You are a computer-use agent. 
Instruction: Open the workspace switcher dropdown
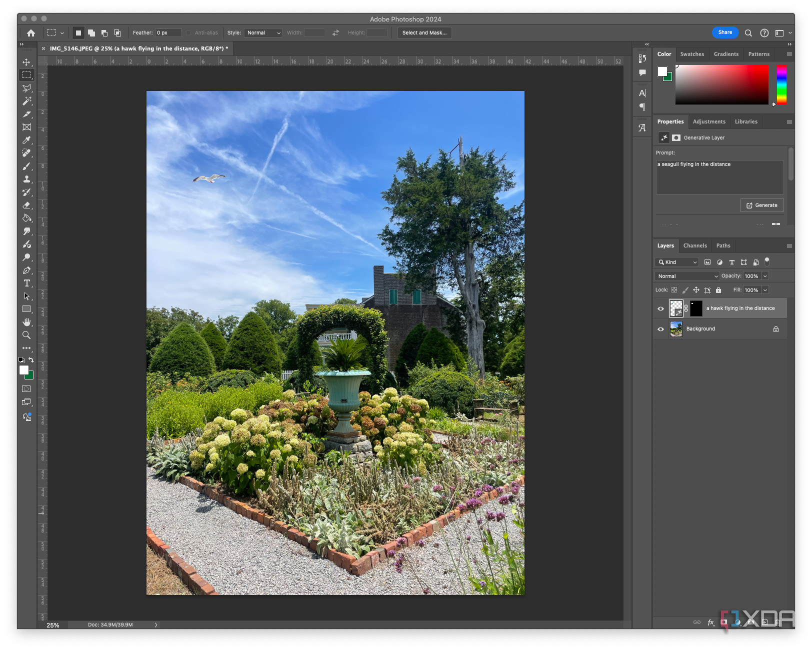point(782,33)
